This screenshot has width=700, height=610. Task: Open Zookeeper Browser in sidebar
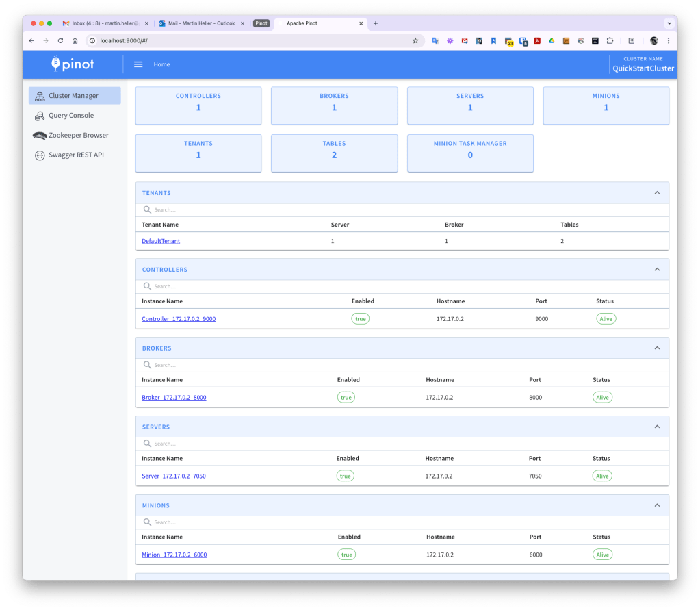coord(78,136)
